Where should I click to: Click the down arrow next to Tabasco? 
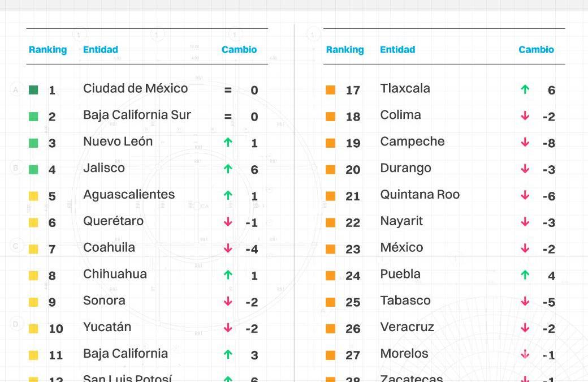525,302
